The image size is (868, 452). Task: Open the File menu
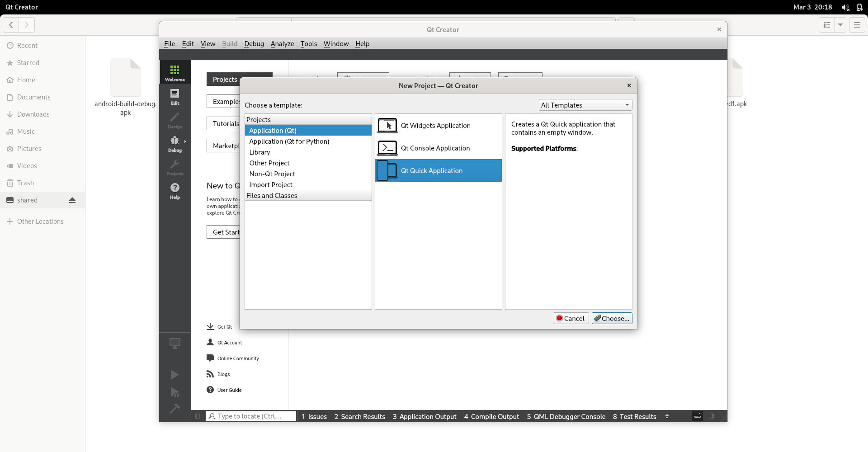click(170, 43)
